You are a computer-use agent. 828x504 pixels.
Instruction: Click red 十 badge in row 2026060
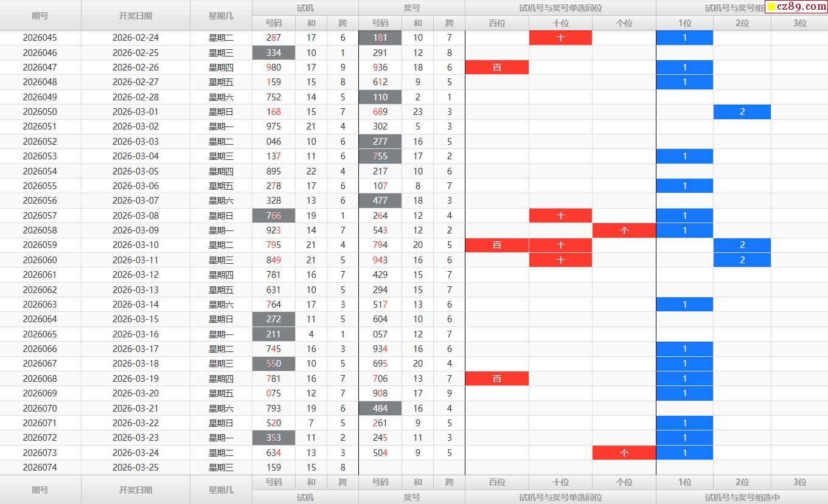(x=560, y=260)
